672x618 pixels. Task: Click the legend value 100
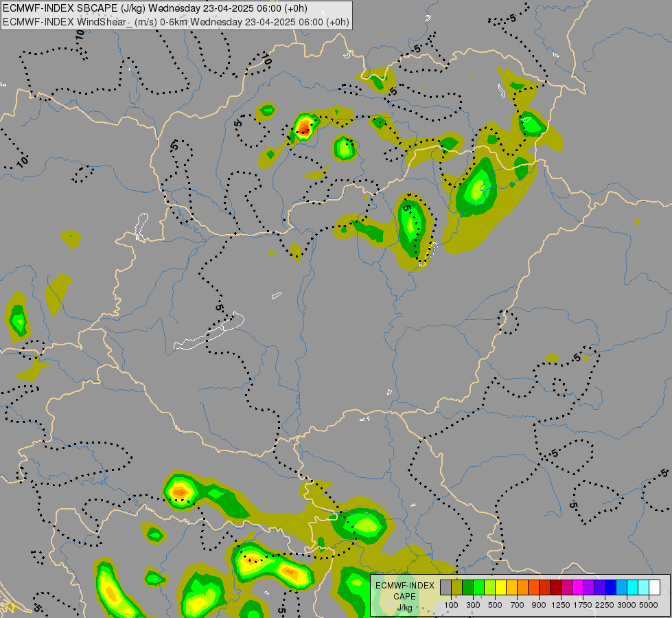pyautogui.click(x=451, y=605)
